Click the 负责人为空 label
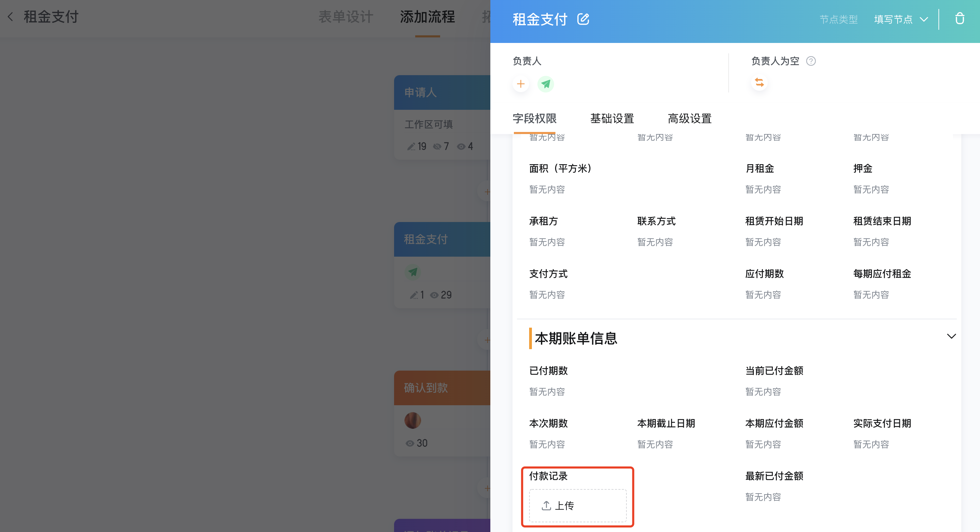This screenshot has height=532, width=980. [x=775, y=61]
